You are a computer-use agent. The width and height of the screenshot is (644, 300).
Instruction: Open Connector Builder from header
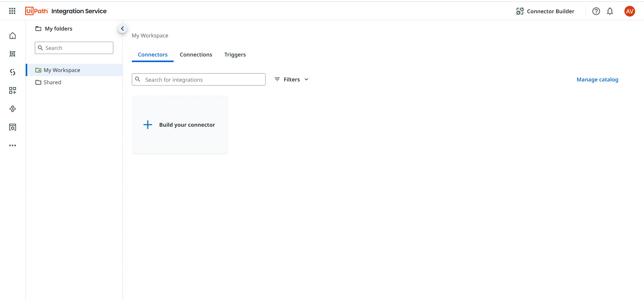click(x=545, y=11)
